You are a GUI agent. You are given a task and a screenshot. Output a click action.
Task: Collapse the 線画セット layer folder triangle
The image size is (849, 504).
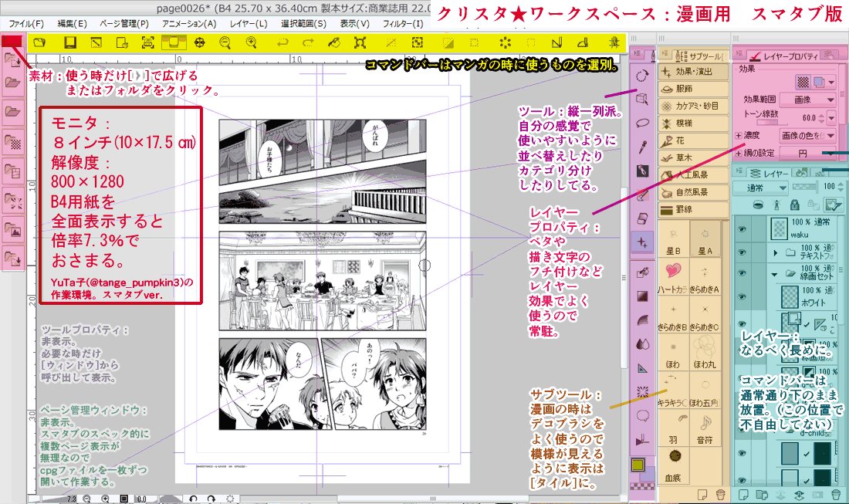coord(776,275)
